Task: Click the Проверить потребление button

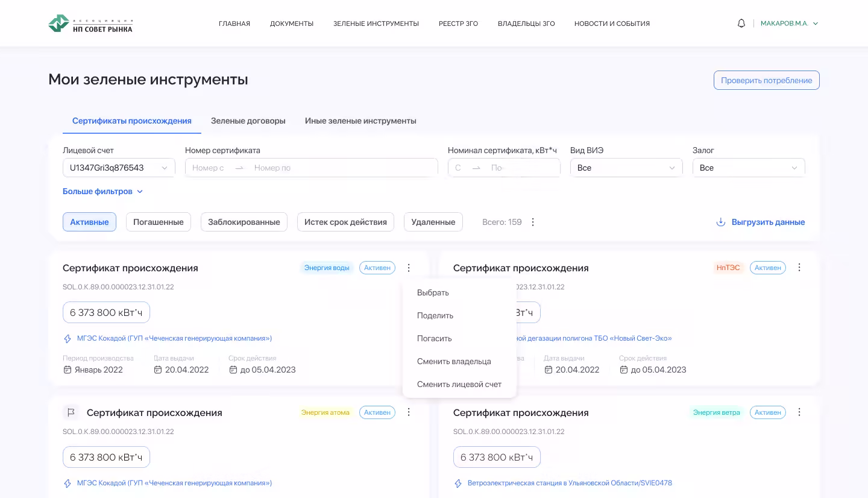Action: click(766, 80)
